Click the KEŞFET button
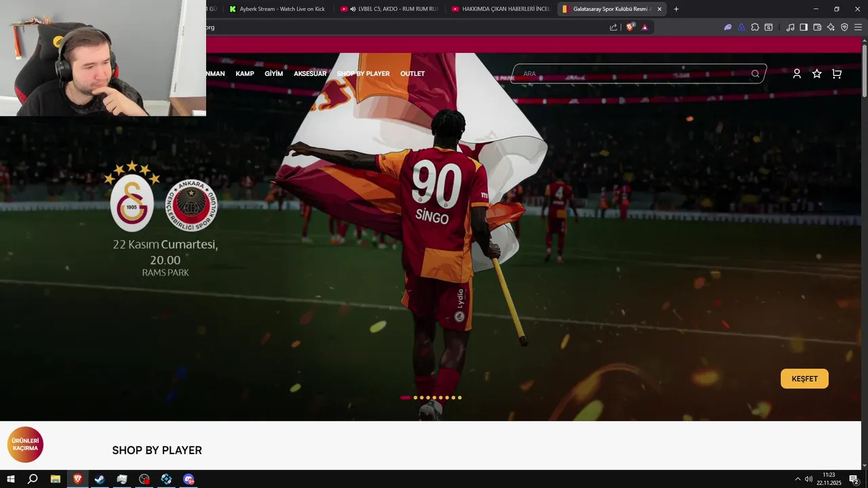The height and width of the screenshot is (488, 868). click(804, 379)
